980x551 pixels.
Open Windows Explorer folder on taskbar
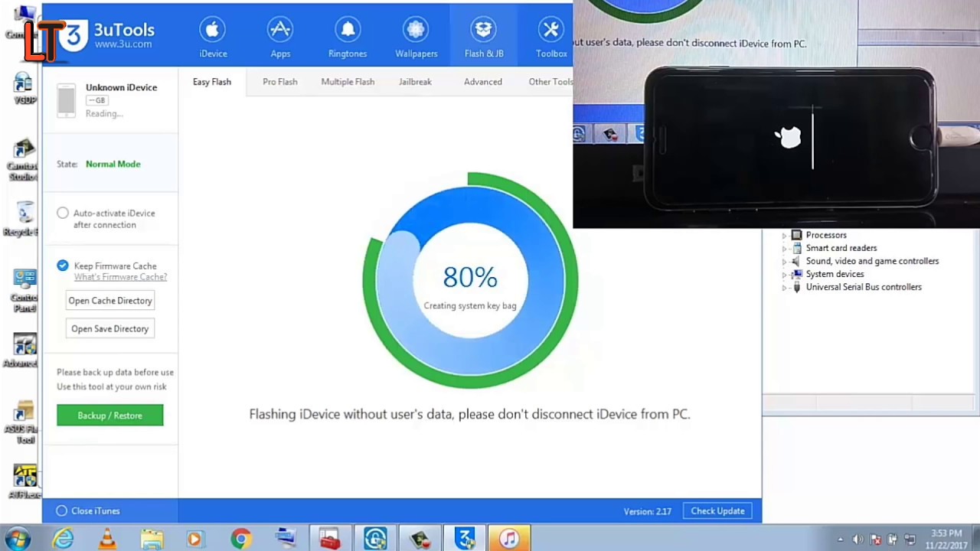(x=152, y=539)
